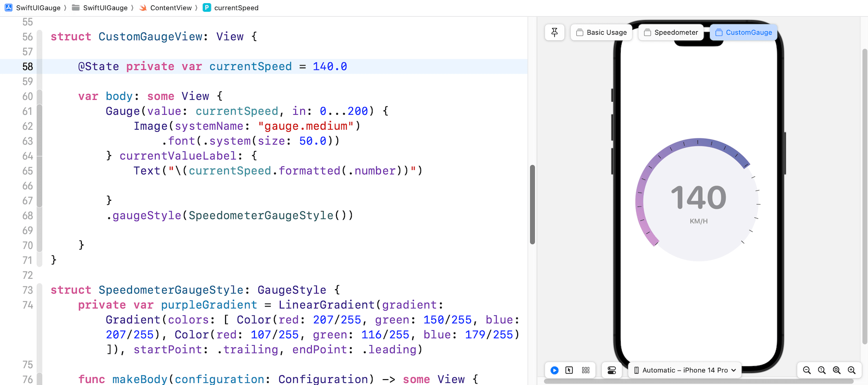Collapse the body code fold ribbon at line 60
Screen dimensions: 868x385
39,96
